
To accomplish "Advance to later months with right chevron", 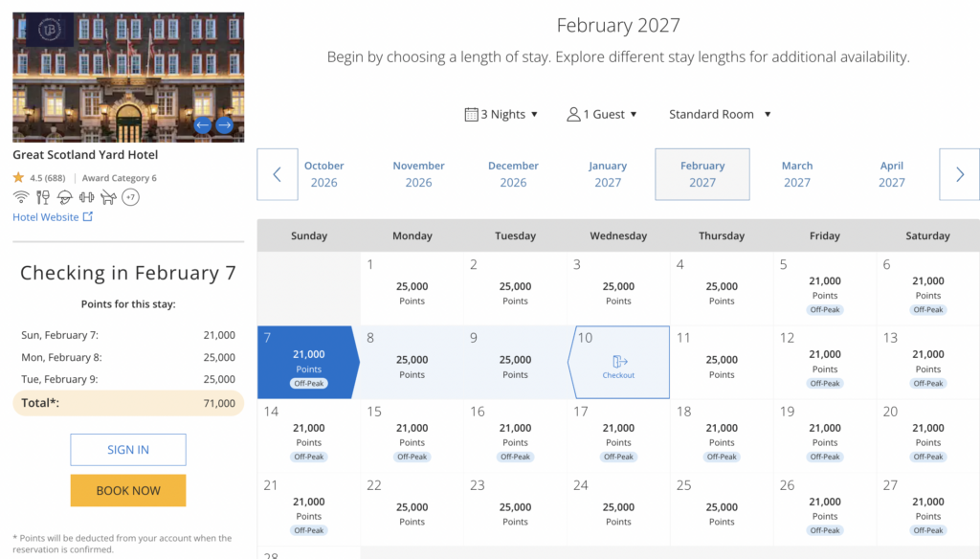I will 960,174.
